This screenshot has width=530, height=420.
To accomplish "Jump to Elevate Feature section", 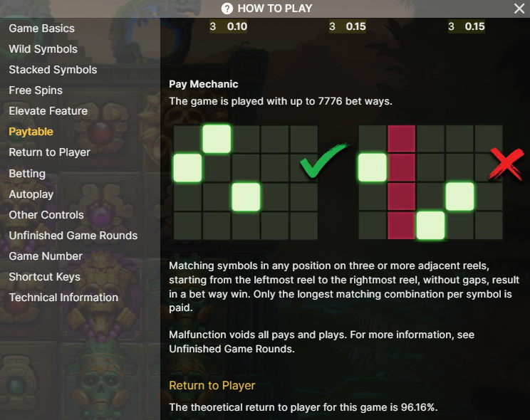I will pyautogui.click(x=48, y=111).
